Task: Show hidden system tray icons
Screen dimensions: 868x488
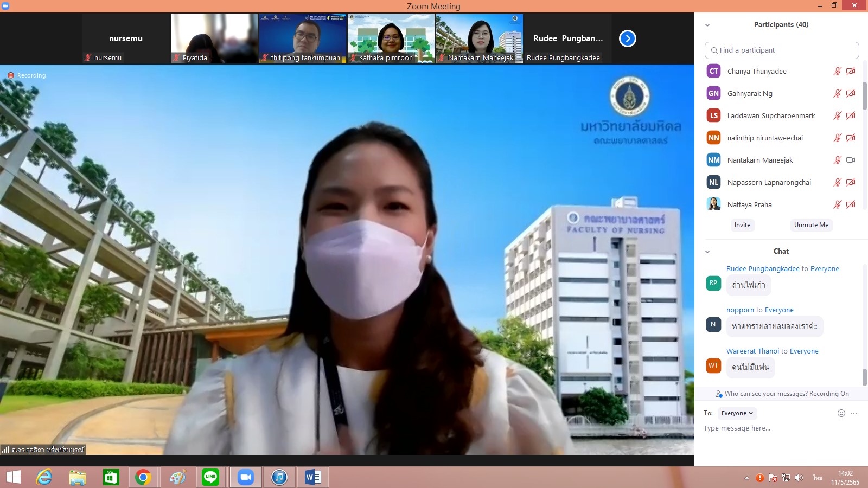Action: (746, 478)
